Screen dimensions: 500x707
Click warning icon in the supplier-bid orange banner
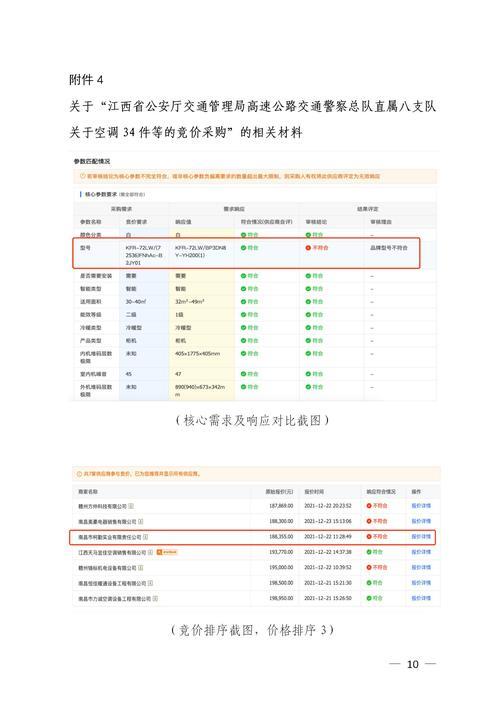click(79, 474)
